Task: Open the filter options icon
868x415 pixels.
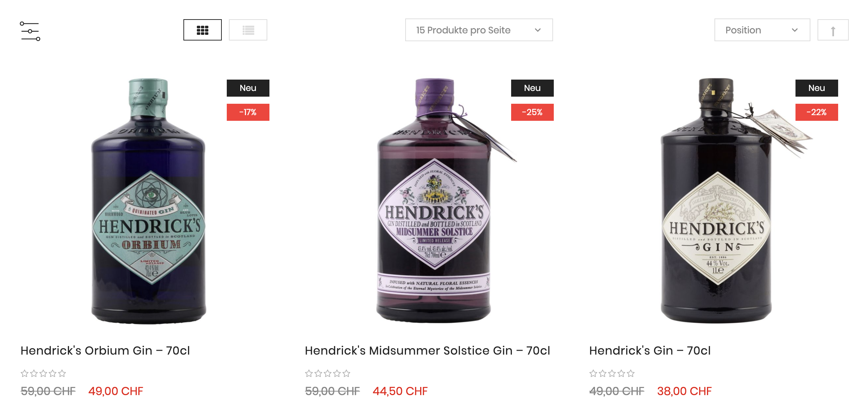Action: coord(30,31)
